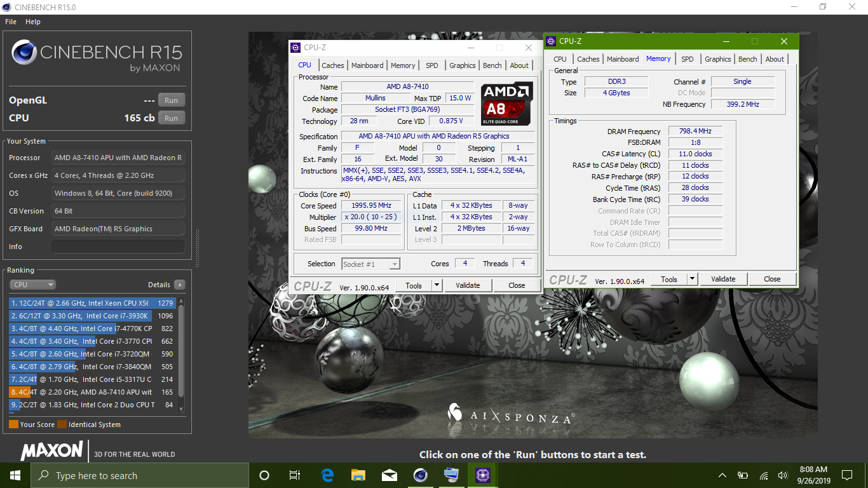Run the CPU benchmark

(x=171, y=118)
